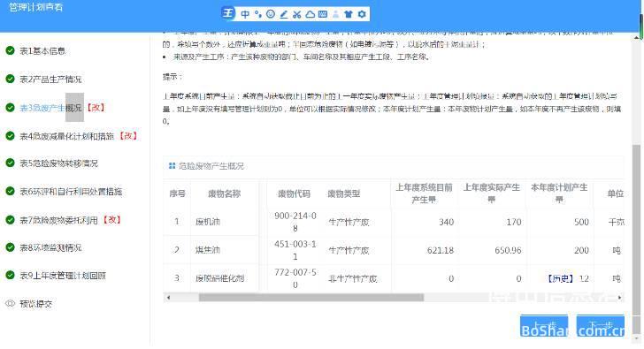This screenshot has width=644, height=349.
Task: Click the eye icon beside 预览提交
Action: [x=11, y=303]
